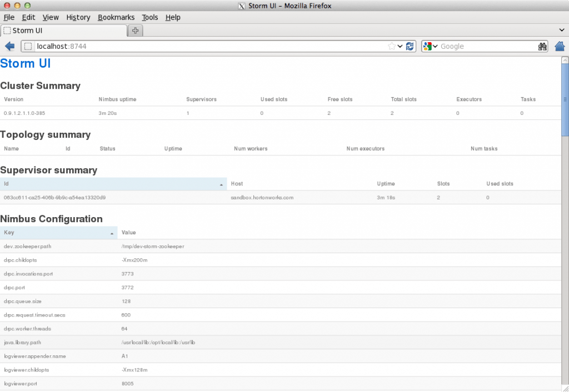This screenshot has width=569, height=392.
Task: Click the Home icon in toolbar
Action: click(560, 47)
